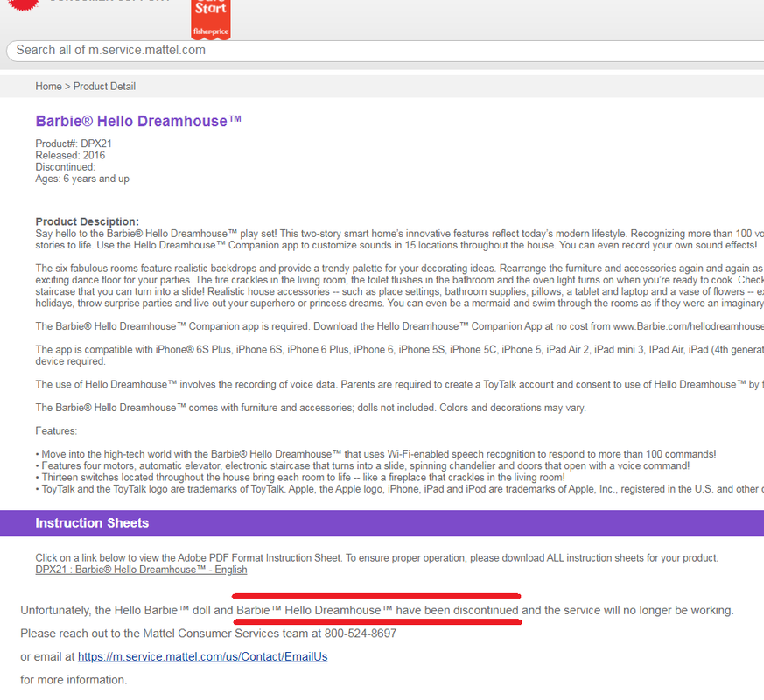Click the Ages: 6 years and up line
764x700 pixels.
(x=82, y=178)
